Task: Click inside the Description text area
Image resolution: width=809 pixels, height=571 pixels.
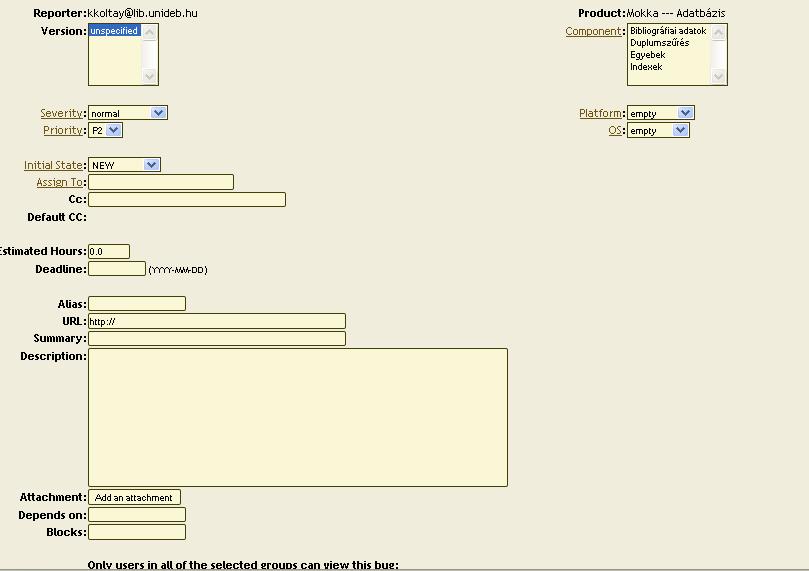Action: [298, 417]
